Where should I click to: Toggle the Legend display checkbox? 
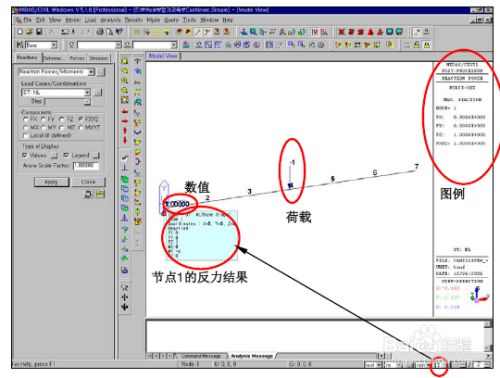[66, 155]
